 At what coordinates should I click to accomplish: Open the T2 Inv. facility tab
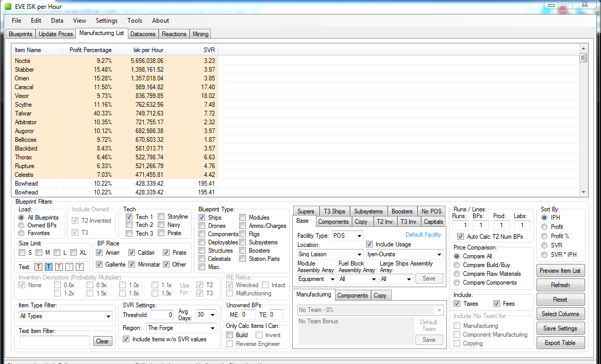tap(385, 222)
